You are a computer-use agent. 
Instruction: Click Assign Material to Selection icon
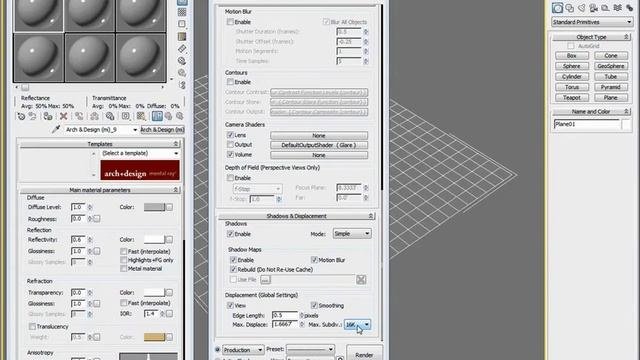coord(48,116)
